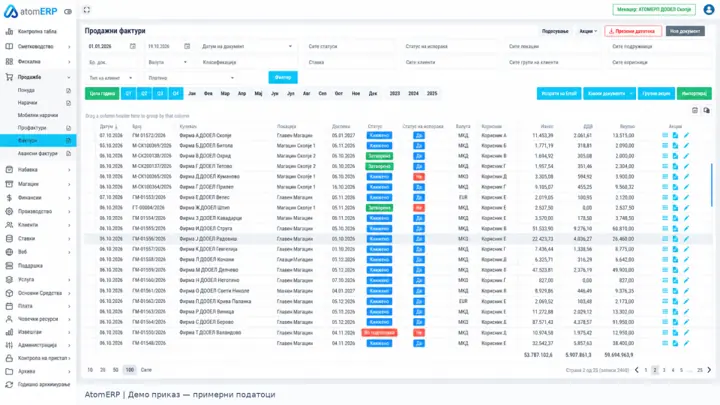Open Мобилни нарачки in sidebar

pos(38,115)
